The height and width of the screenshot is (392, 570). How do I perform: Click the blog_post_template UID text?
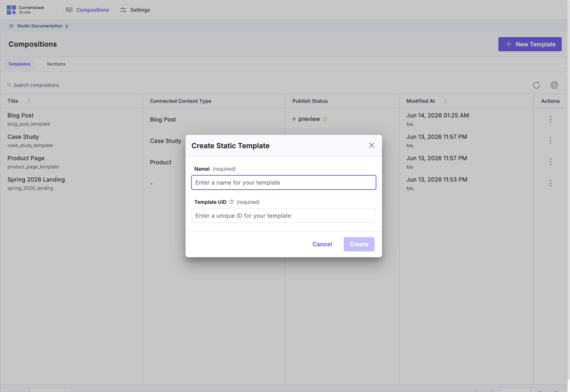(x=28, y=124)
